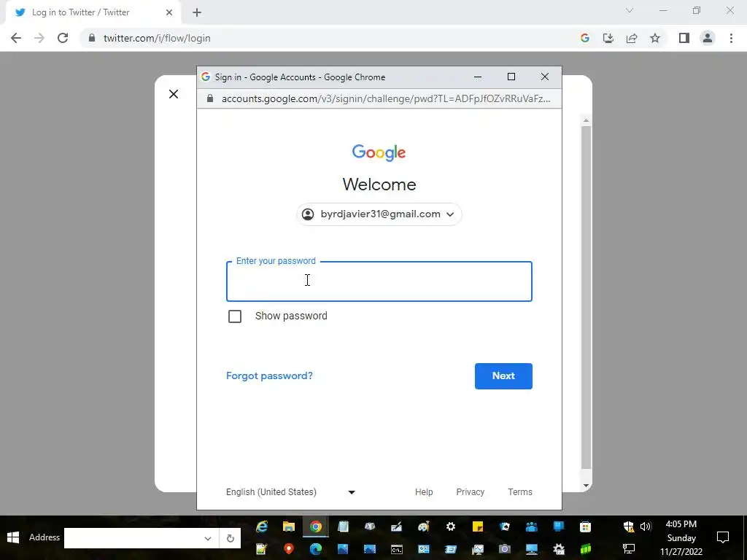Open the Chrome profile avatar
Image resolution: width=747 pixels, height=560 pixels.
tap(708, 38)
